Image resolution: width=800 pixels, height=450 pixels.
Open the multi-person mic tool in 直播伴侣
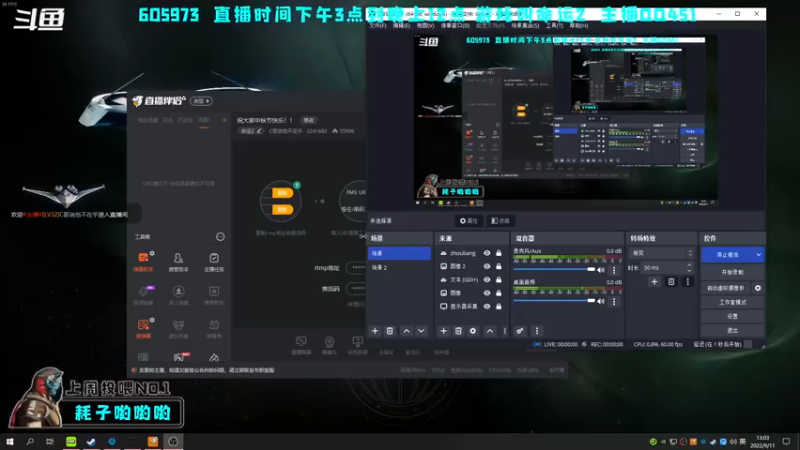click(x=178, y=295)
